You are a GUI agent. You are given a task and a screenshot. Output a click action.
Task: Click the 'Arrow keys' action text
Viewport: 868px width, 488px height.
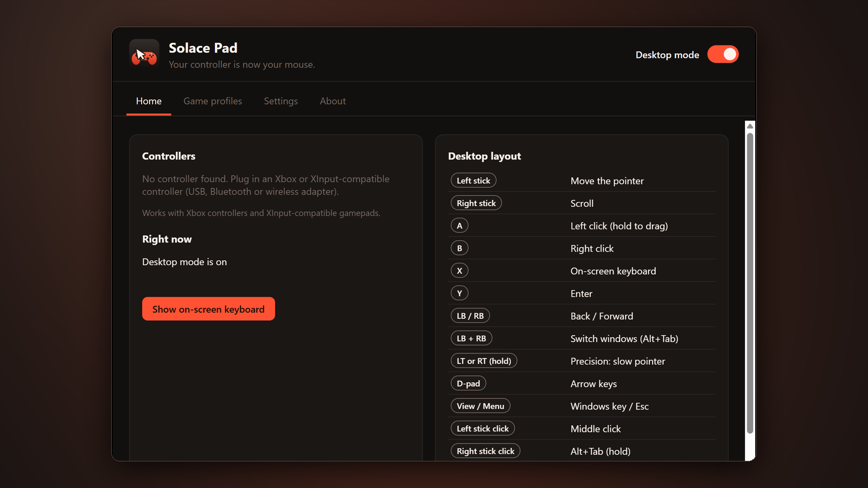593,384
